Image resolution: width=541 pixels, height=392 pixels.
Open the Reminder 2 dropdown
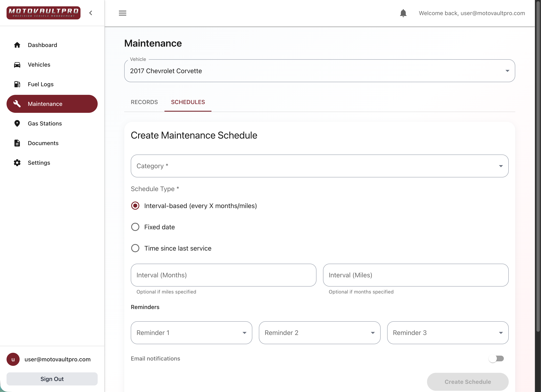[319, 333]
